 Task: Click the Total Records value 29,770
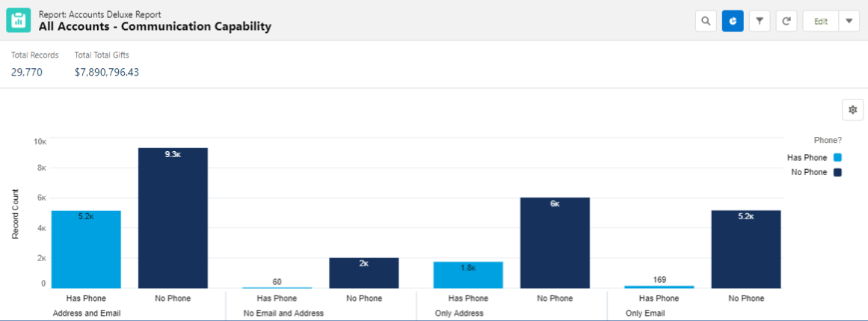point(27,73)
